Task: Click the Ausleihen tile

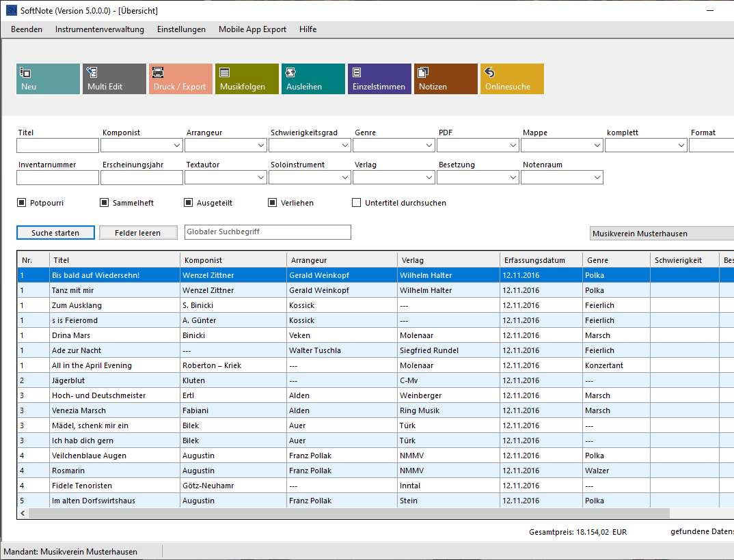Action: [x=313, y=79]
